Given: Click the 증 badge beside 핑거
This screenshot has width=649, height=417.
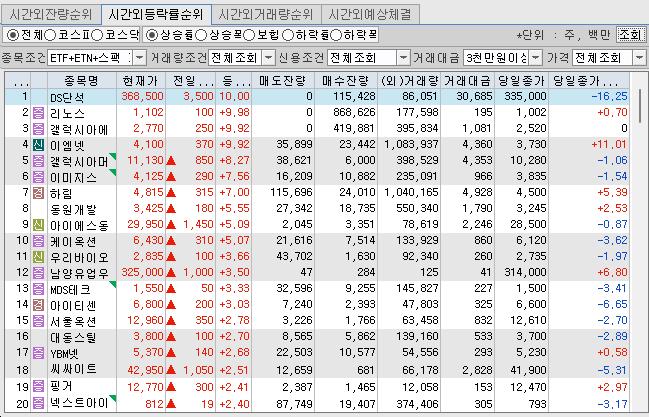Looking at the screenshot, I should [x=38, y=387].
